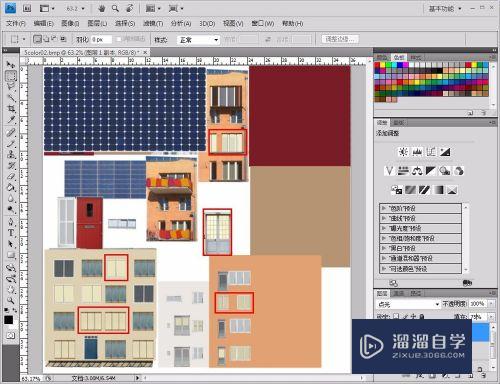Select the Healing Brush tool
The height and width of the screenshot is (384, 500).
[11, 133]
